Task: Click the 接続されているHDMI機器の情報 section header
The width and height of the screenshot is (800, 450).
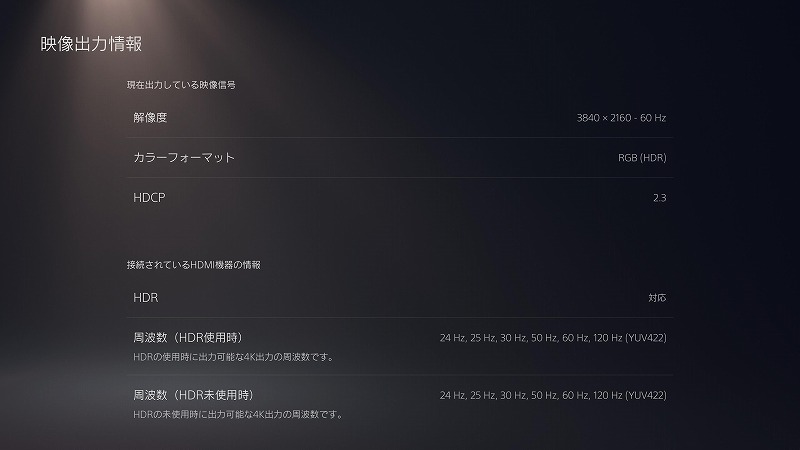Action: pos(193,265)
